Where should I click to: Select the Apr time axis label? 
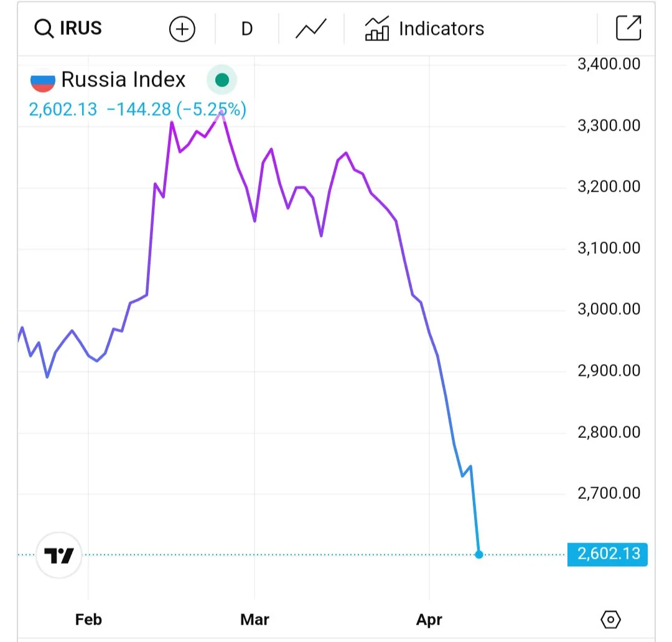(429, 620)
